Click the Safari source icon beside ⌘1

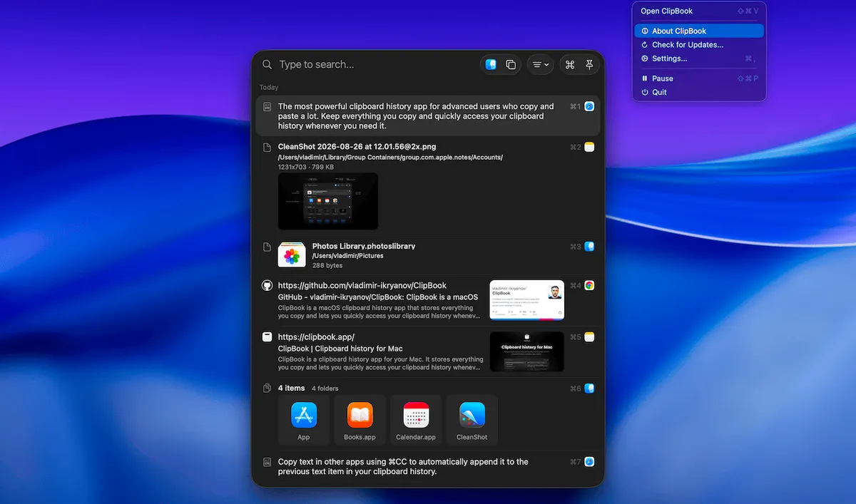tap(589, 106)
